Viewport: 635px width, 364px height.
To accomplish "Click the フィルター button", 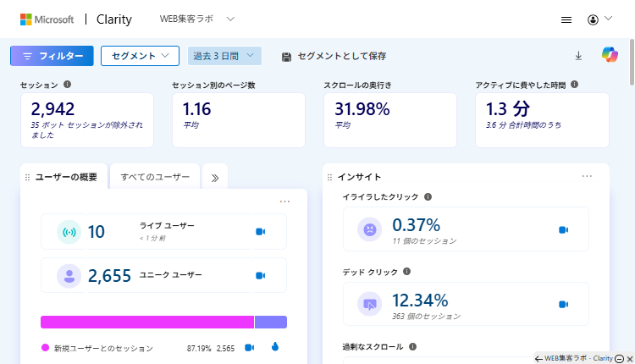I will tap(52, 56).
